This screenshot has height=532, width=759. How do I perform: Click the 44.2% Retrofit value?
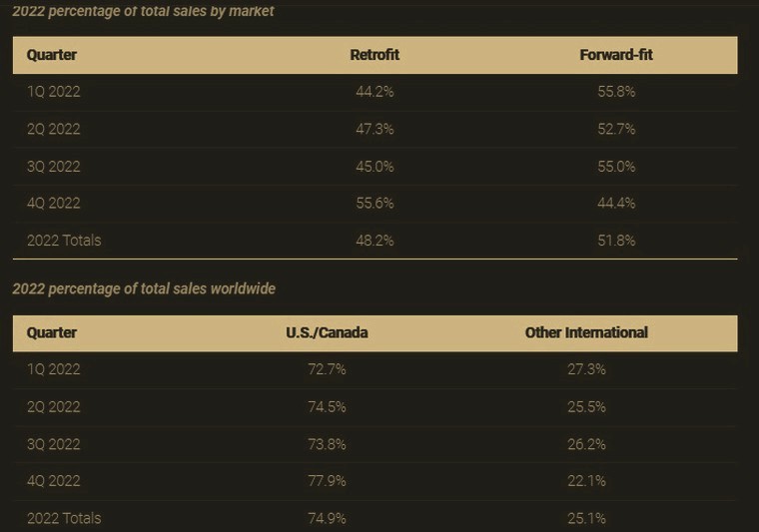coord(375,92)
